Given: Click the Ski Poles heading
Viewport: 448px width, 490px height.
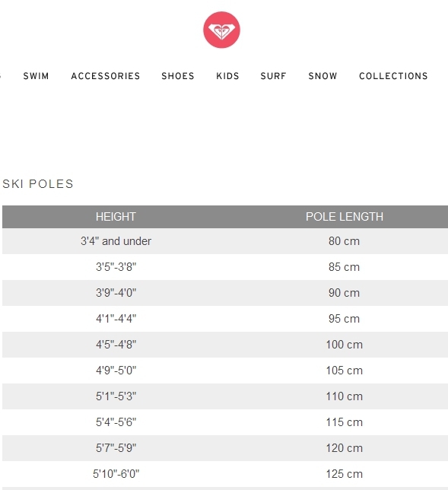Looking at the screenshot, I should pos(38,184).
